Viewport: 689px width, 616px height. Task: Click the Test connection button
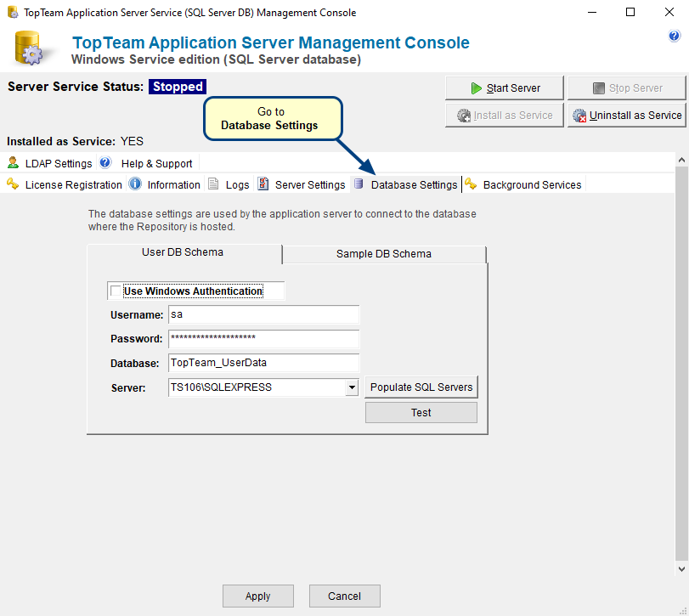[421, 413]
